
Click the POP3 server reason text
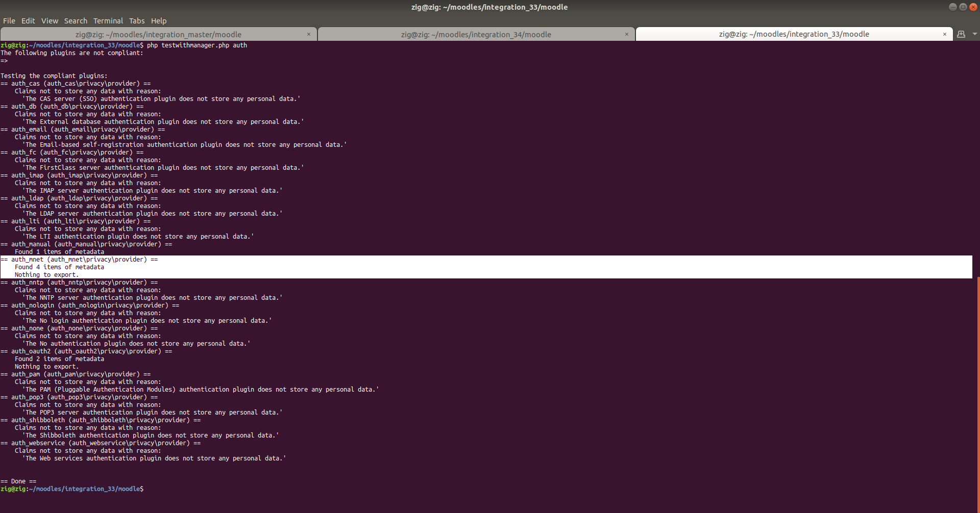(153, 413)
